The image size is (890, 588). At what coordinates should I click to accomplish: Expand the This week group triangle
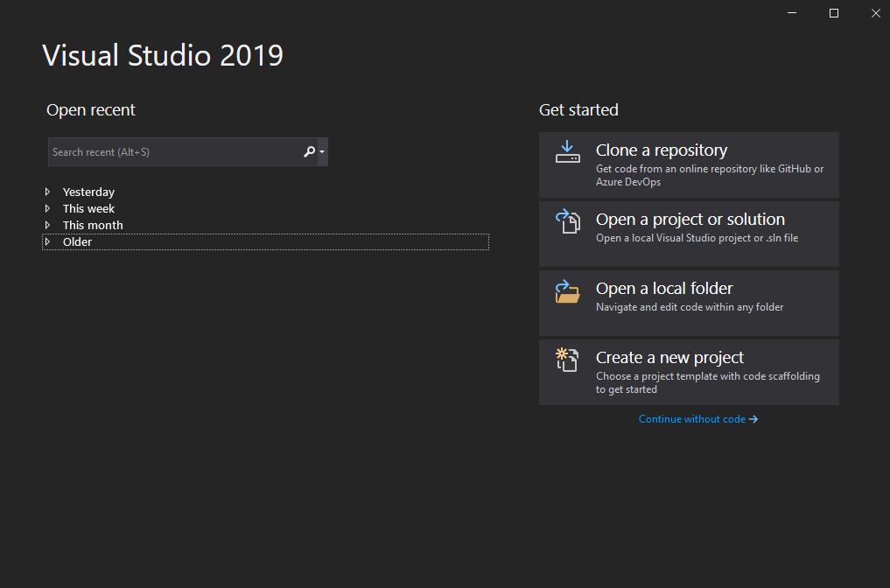tap(47, 208)
